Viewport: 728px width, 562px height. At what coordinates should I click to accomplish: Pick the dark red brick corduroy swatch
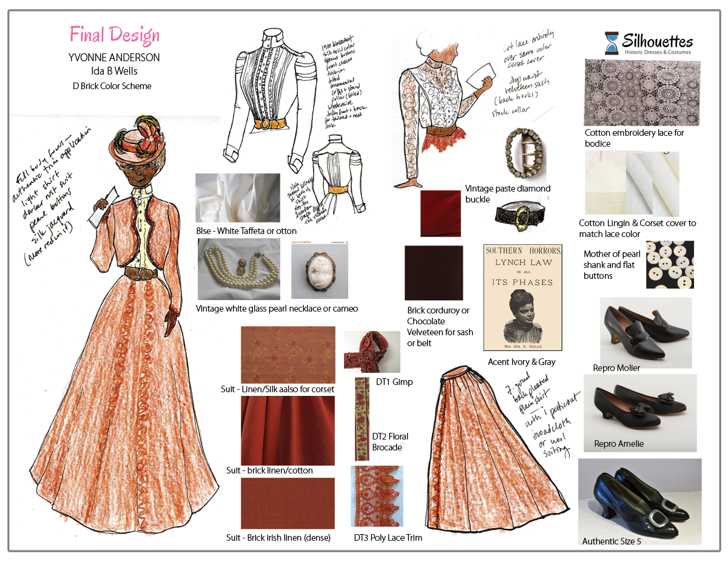click(440, 213)
